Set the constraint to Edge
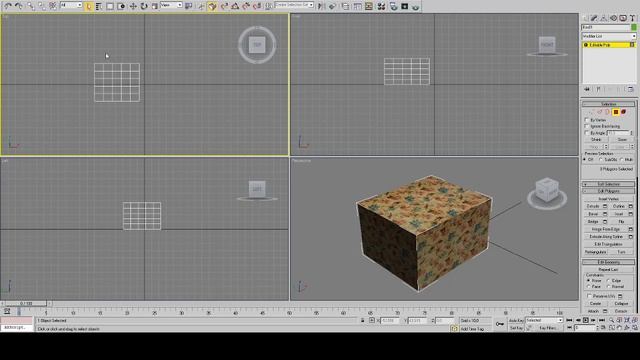The height and width of the screenshot is (360, 640). (x=609, y=280)
